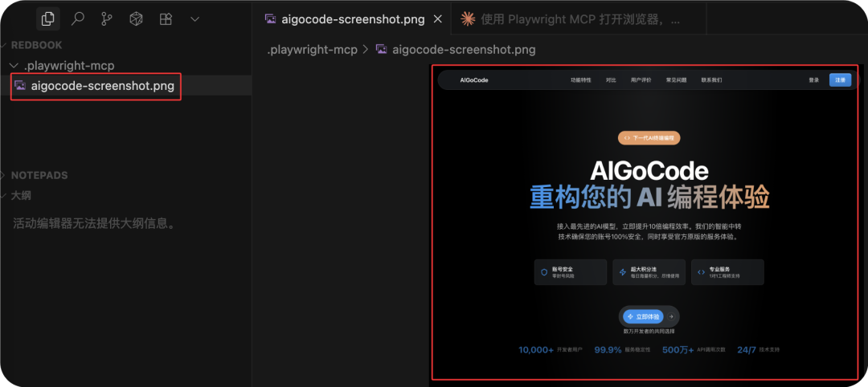Open the Extensions blocks icon
The image size is (868, 387).
pos(166,18)
